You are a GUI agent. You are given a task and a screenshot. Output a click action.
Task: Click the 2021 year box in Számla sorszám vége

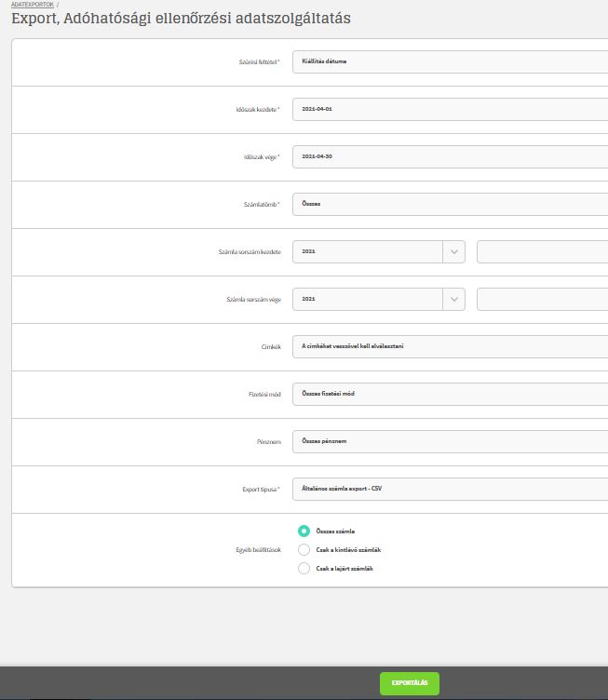(x=367, y=299)
